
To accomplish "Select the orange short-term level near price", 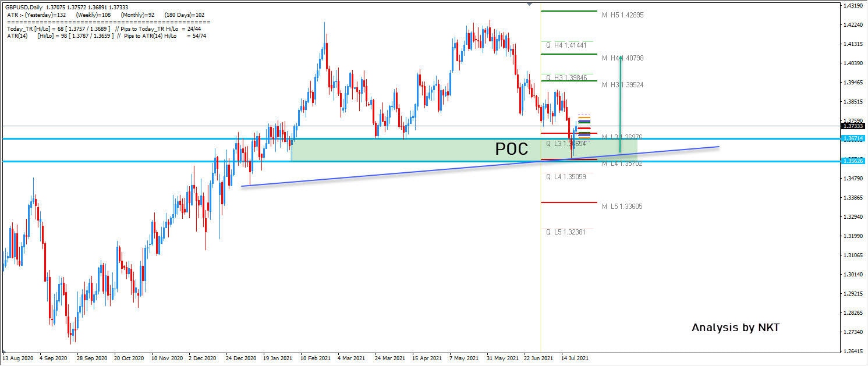I will [x=584, y=118].
